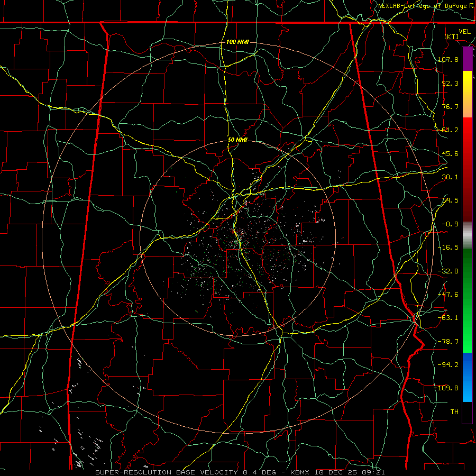Click the KBMX station ID in the caption
The height and width of the screenshot is (476, 476).
(x=300, y=472)
